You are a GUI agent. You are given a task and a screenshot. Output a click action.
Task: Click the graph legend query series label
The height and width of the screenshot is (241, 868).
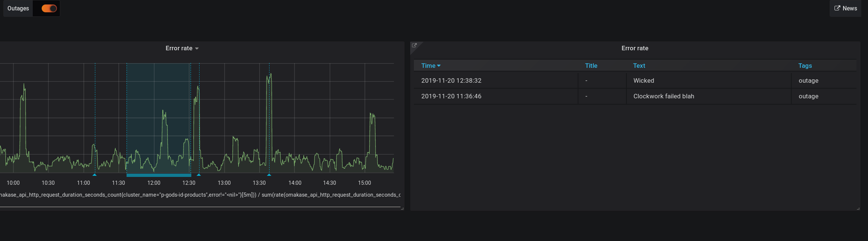pyautogui.click(x=200, y=195)
